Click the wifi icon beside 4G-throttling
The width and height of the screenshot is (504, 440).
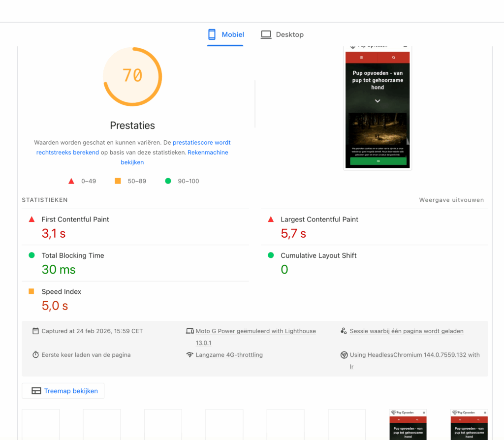pos(189,355)
